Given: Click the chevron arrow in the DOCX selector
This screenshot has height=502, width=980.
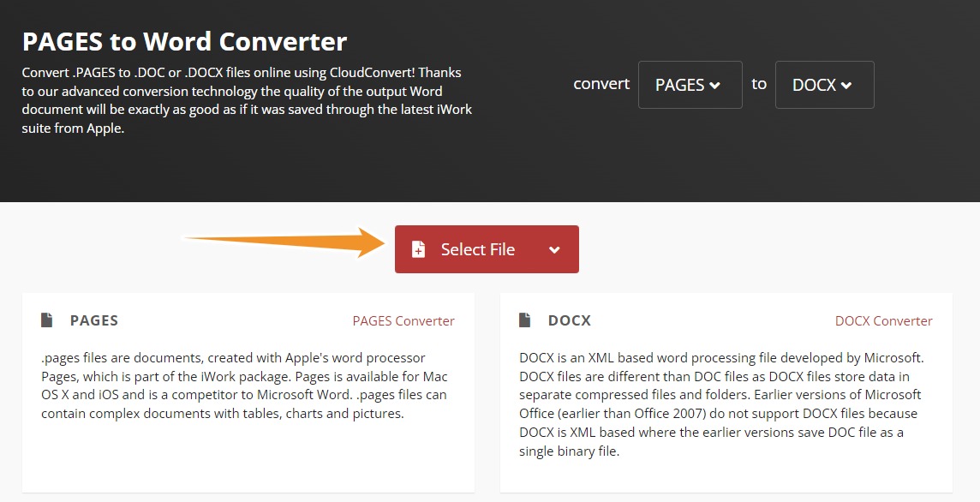Looking at the screenshot, I should point(846,85).
